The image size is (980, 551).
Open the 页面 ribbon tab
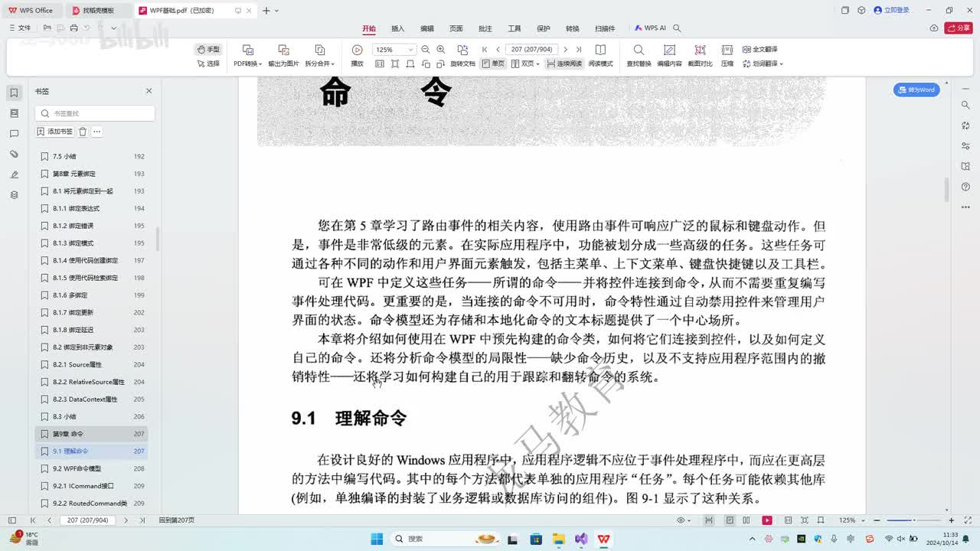(x=456, y=28)
